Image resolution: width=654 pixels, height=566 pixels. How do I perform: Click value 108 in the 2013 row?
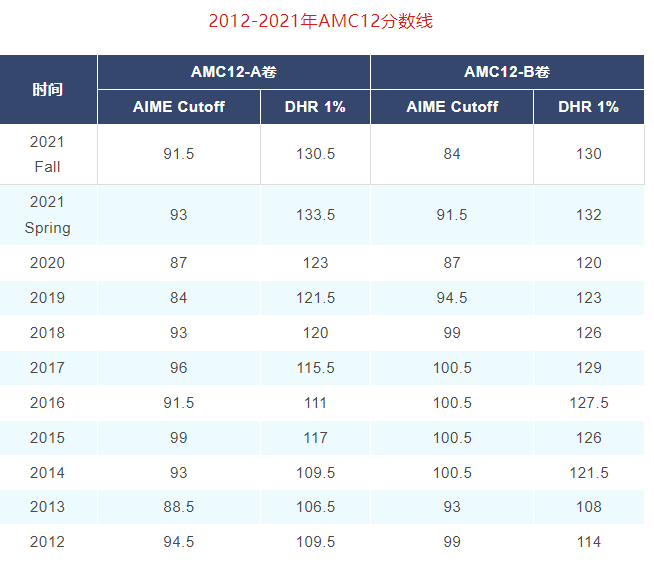tap(589, 507)
